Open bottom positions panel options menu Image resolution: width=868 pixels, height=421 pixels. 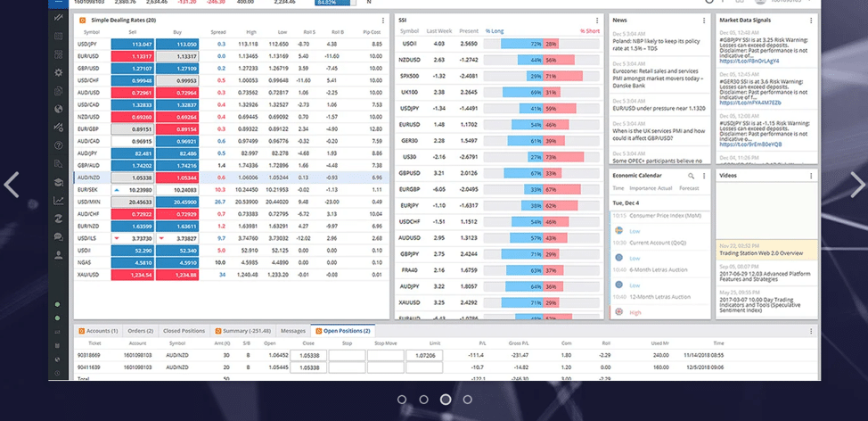pyautogui.click(x=811, y=331)
